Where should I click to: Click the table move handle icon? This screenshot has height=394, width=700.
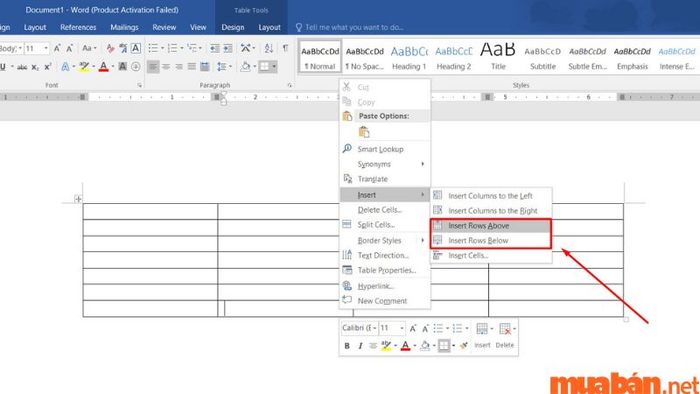coord(78,199)
